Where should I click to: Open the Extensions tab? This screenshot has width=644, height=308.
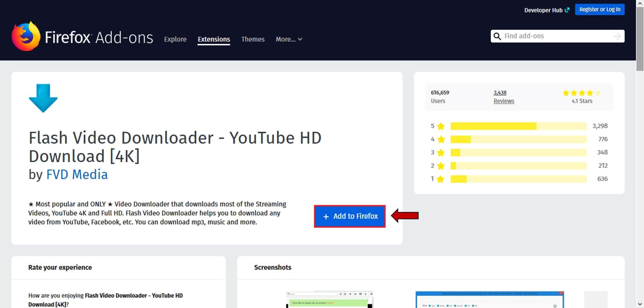tap(214, 39)
